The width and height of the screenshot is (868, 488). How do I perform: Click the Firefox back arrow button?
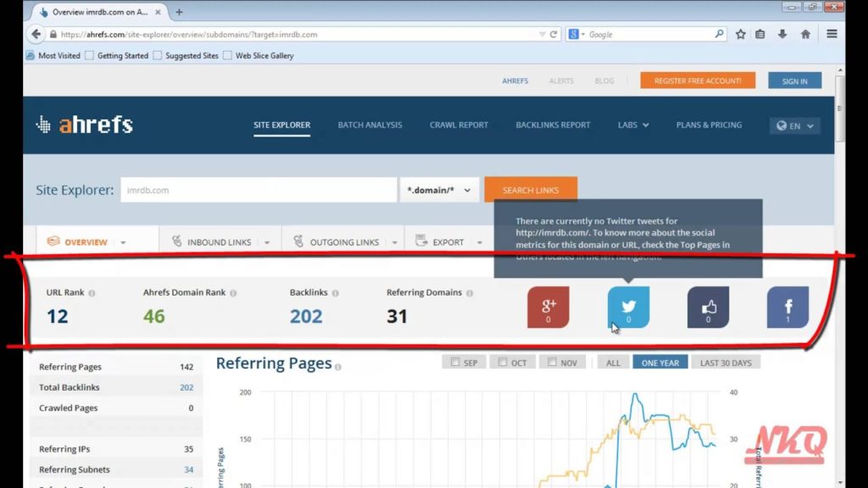click(x=36, y=34)
